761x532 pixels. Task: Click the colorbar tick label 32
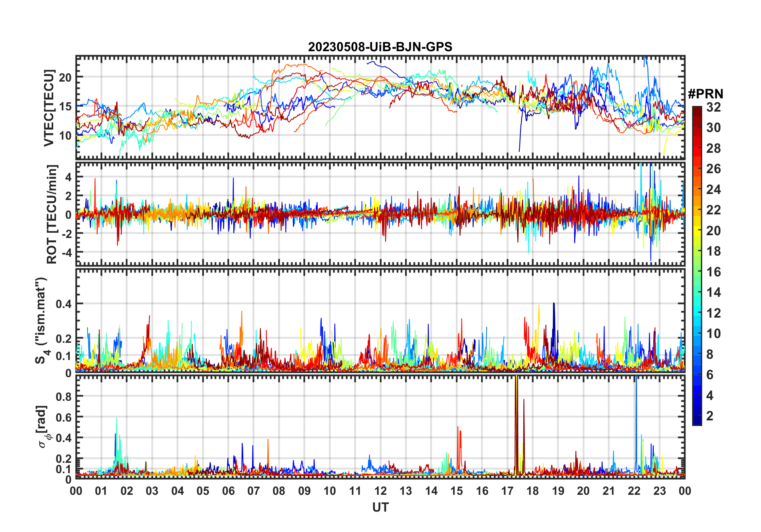(713, 107)
